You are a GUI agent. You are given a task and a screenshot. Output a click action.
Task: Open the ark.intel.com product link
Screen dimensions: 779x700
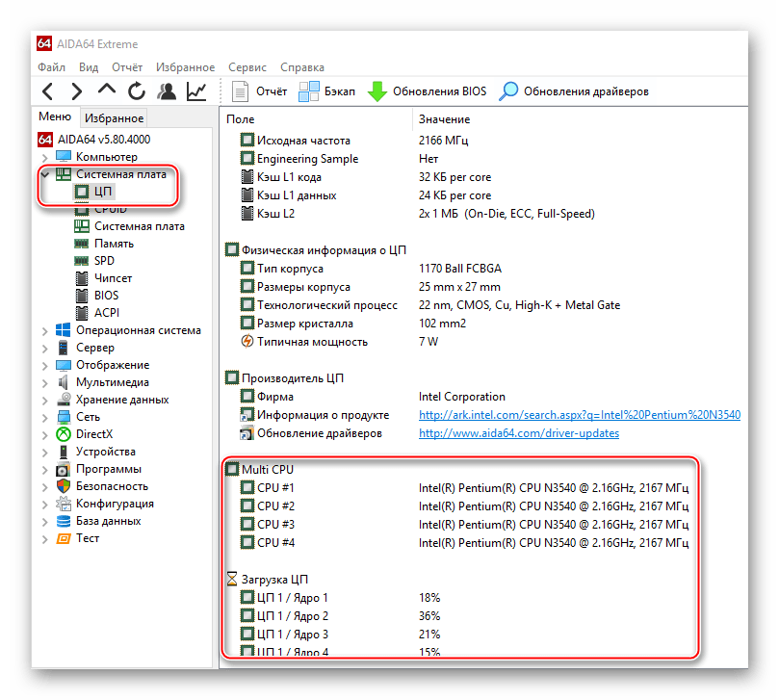pos(579,415)
